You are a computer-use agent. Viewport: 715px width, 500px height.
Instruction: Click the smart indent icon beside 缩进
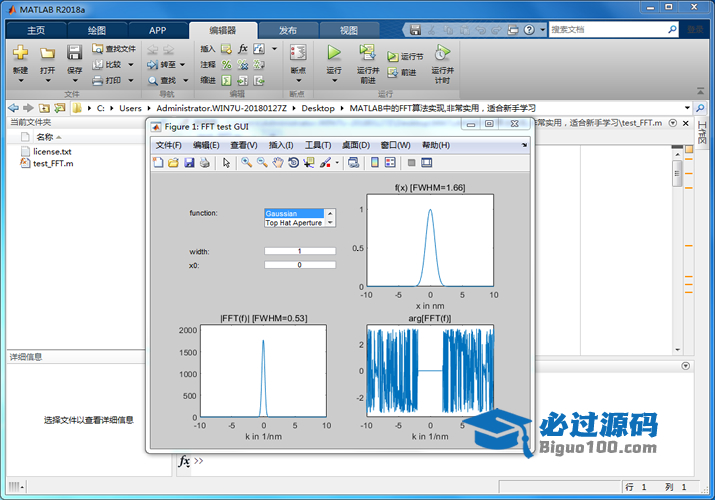coord(226,81)
